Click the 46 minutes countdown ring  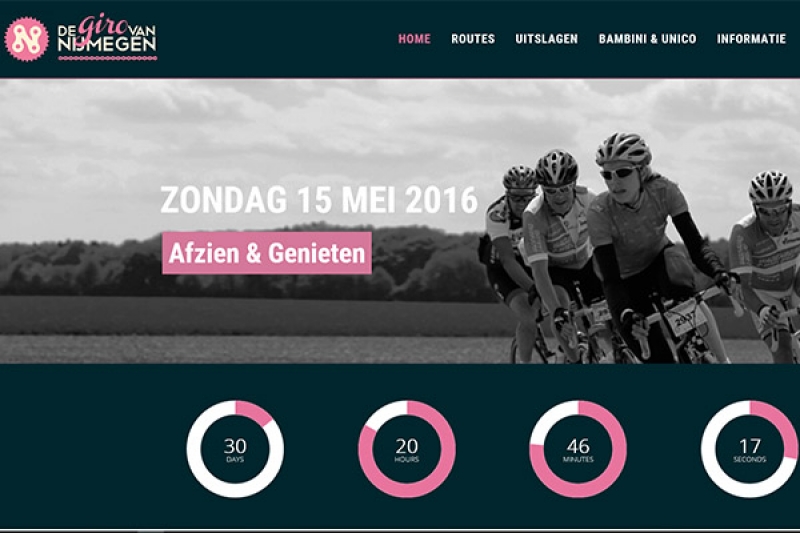point(578,449)
